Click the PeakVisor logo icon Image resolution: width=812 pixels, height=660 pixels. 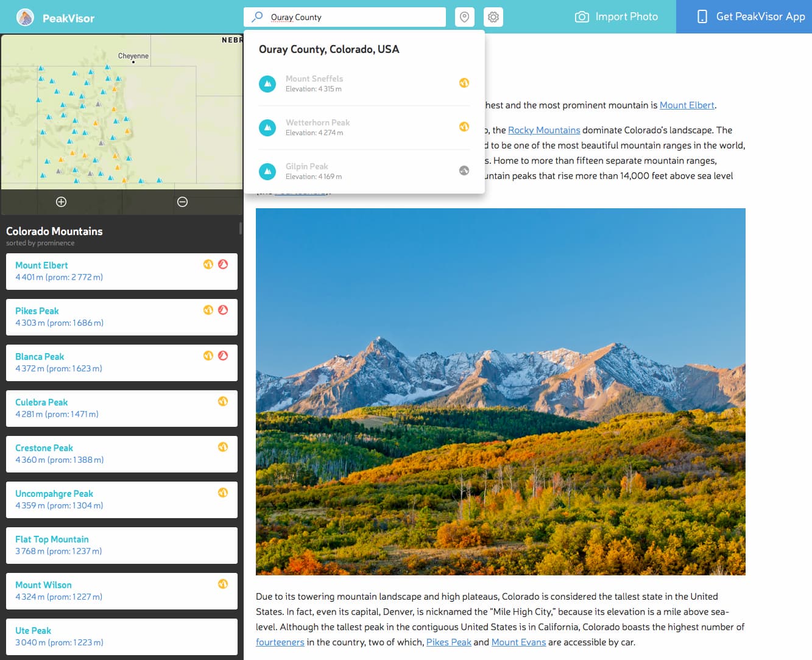[x=25, y=18]
